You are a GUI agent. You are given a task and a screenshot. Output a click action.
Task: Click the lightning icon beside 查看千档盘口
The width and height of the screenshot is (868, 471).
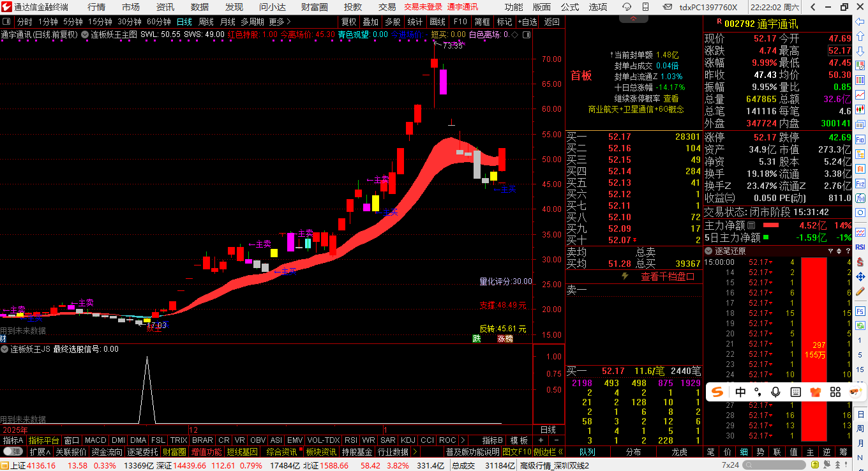(626, 276)
